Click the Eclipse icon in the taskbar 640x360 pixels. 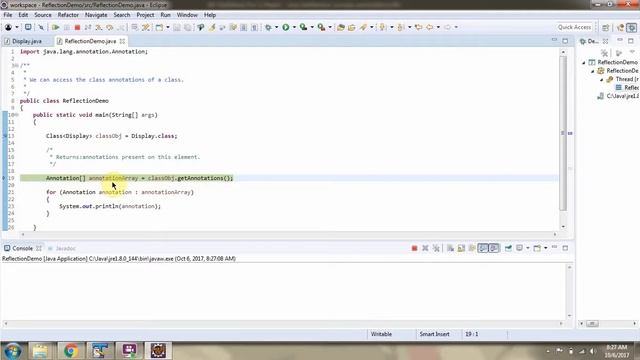tap(158, 351)
